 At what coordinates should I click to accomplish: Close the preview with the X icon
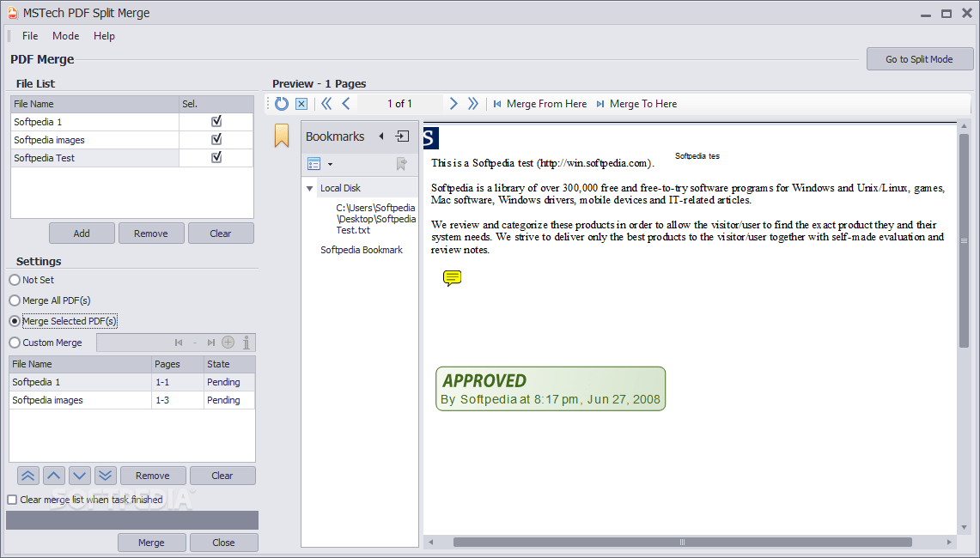point(301,104)
